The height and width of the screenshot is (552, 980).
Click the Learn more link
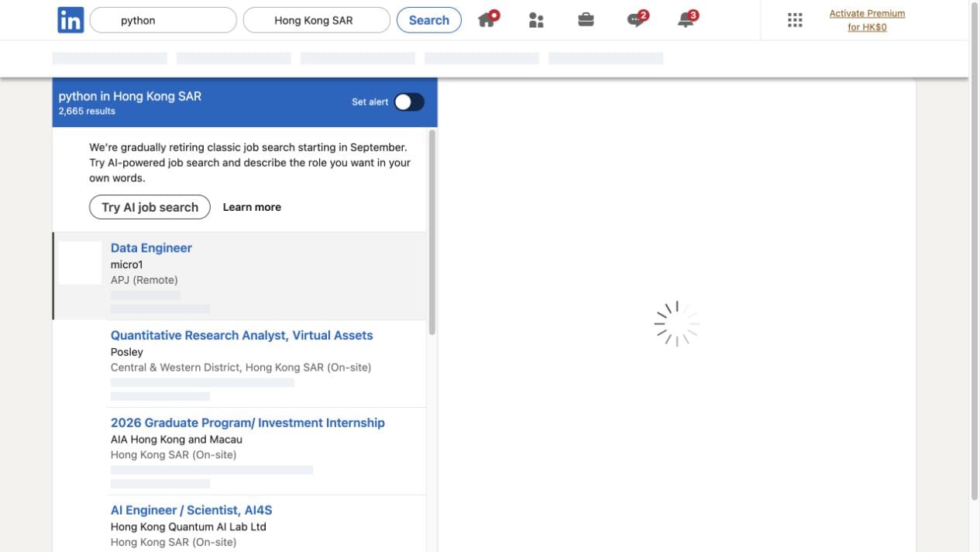coord(252,207)
